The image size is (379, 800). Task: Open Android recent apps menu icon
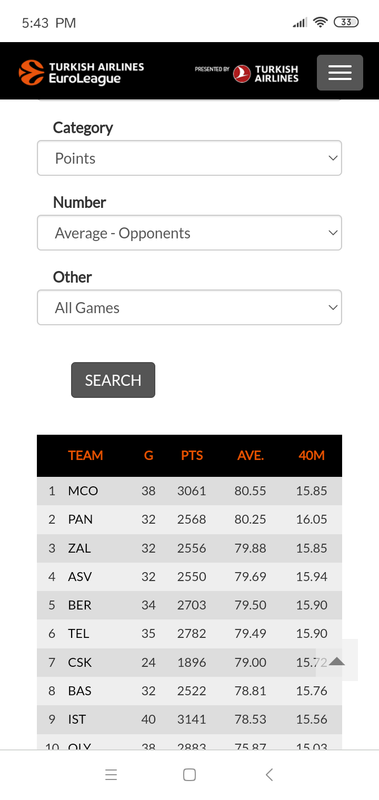[111, 774]
